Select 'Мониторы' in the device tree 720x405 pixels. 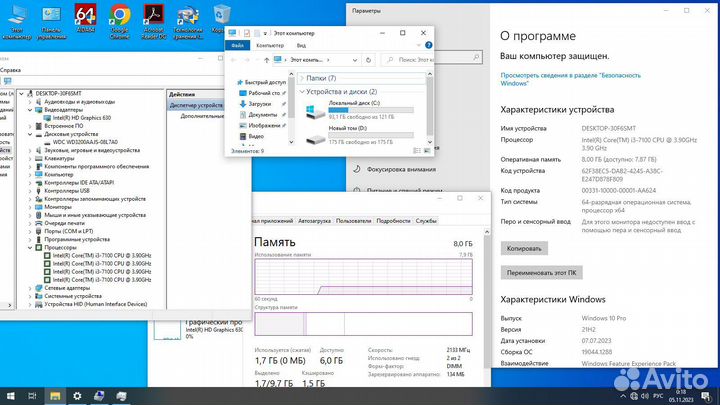coord(58,207)
